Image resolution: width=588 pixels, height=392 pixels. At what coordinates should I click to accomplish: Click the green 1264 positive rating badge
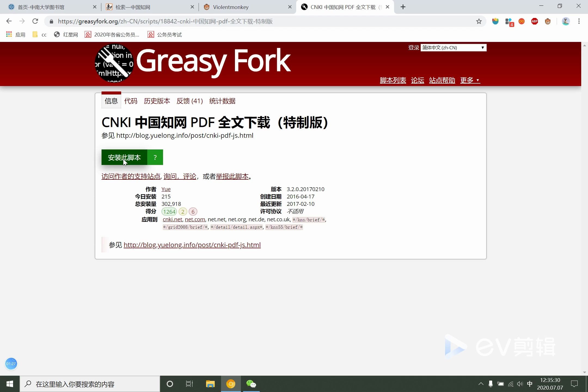[x=169, y=212]
